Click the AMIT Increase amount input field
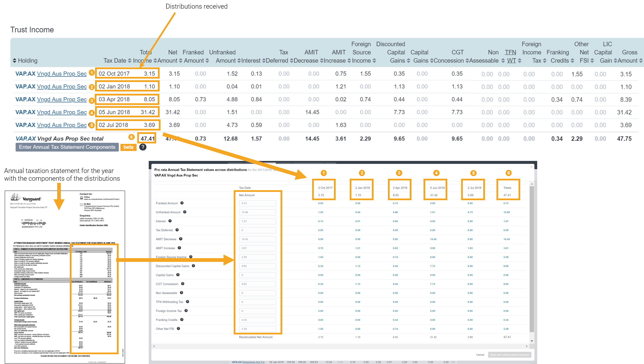The height and width of the screenshot is (364, 644). [x=257, y=248]
